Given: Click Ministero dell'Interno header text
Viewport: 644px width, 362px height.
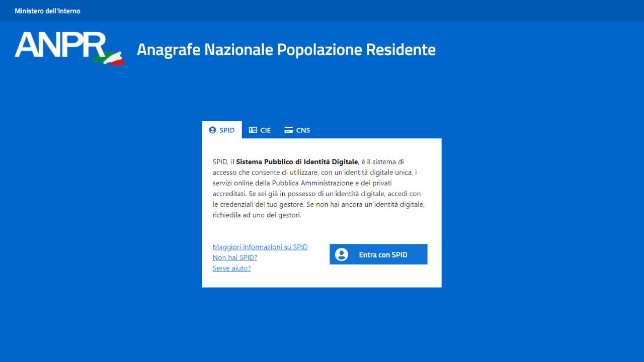Looking at the screenshot, I should (x=47, y=11).
